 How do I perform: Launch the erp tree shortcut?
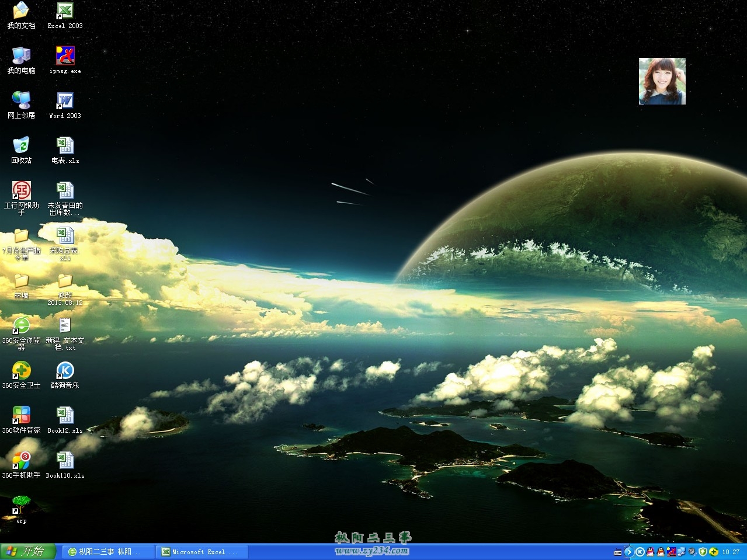coord(21,510)
